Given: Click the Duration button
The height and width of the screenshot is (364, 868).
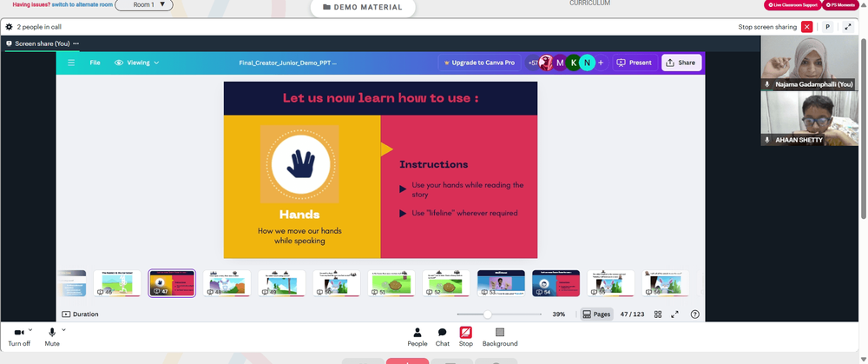Looking at the screenshot, I should pyautogui.click(x=80, y=314).
